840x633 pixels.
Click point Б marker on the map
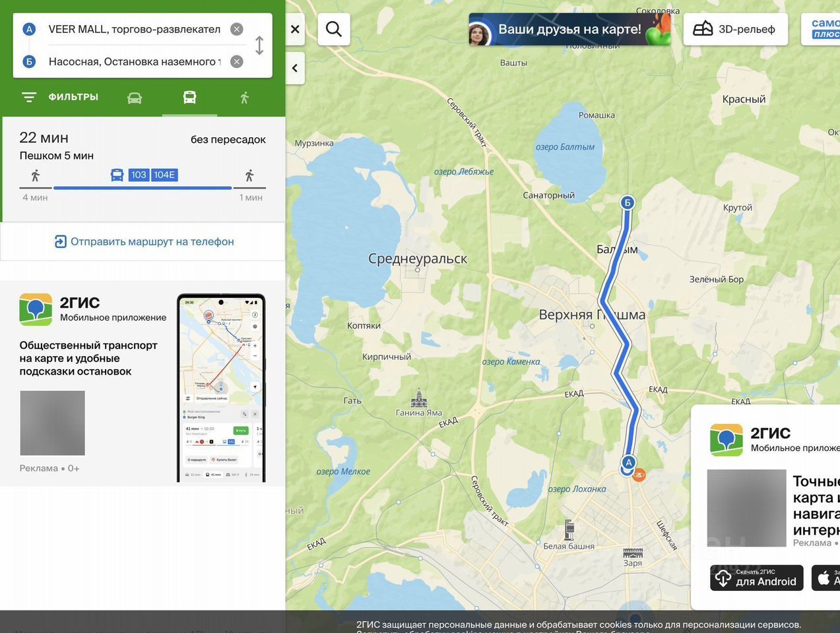coord(628,202)
